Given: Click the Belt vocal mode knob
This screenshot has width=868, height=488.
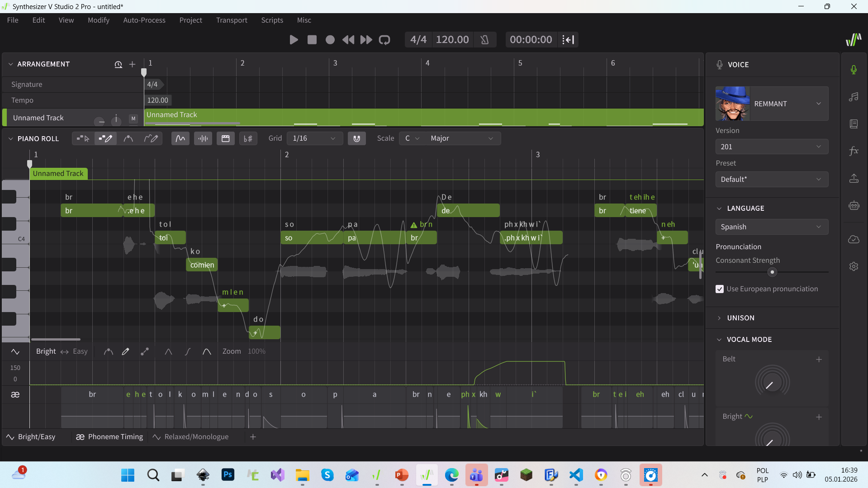Looking at the screenshot, I should [772, 383].
